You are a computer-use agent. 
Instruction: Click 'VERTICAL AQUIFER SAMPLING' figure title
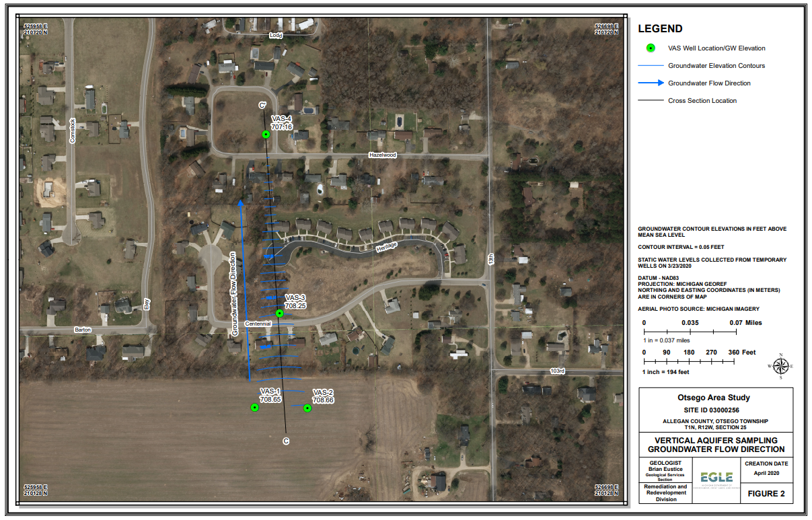pyautogui.click(x=716, y=441)
